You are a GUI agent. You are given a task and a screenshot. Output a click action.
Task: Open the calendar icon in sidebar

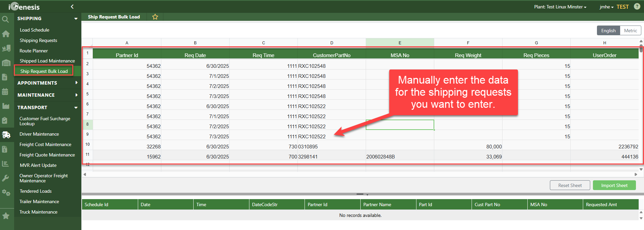coord(5,91)
